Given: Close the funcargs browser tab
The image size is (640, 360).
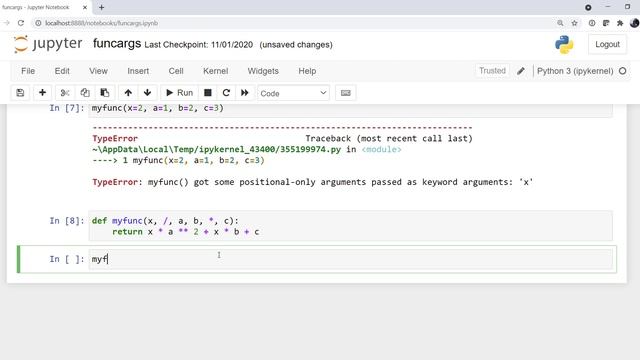Looking at the screenshot, I should pos(85,7).
